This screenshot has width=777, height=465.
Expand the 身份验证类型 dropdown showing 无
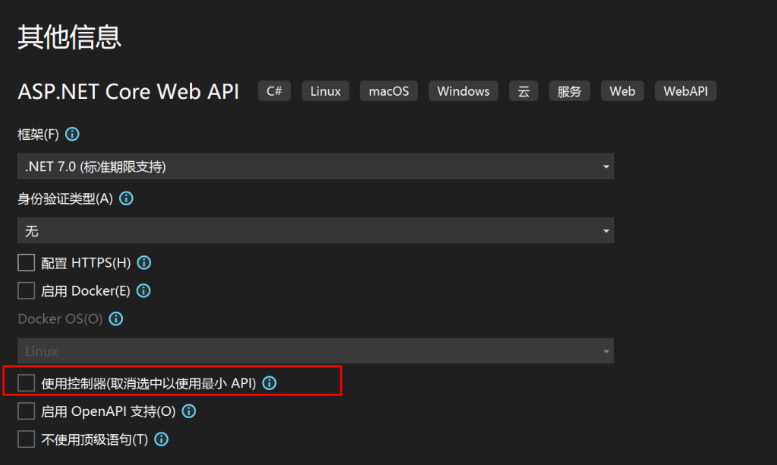315,231
